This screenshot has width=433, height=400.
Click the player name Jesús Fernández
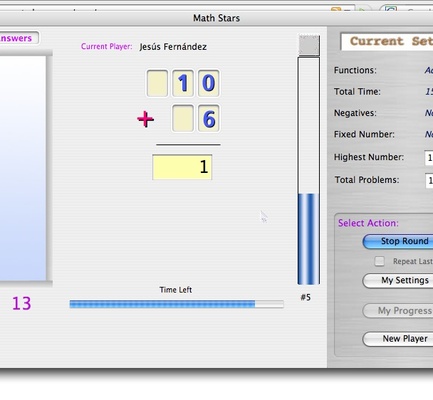[x=173, y=47]
